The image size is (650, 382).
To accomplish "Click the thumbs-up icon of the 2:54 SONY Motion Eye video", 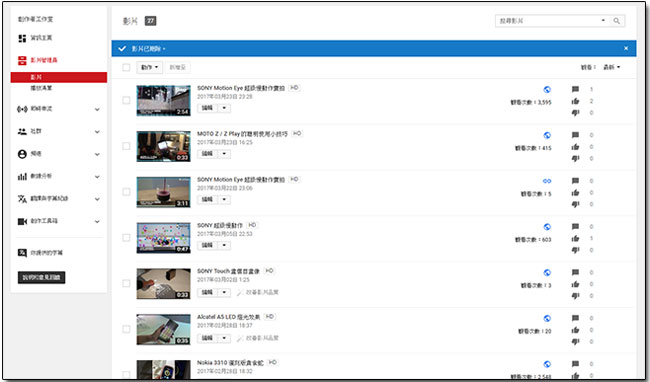I will coord(575,101).
